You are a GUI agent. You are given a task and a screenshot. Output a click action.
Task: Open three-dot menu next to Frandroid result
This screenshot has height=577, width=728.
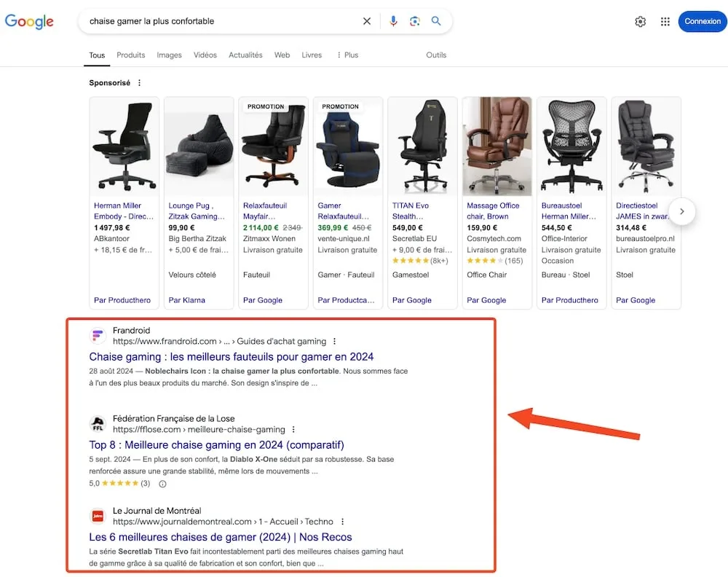[334, 342]
